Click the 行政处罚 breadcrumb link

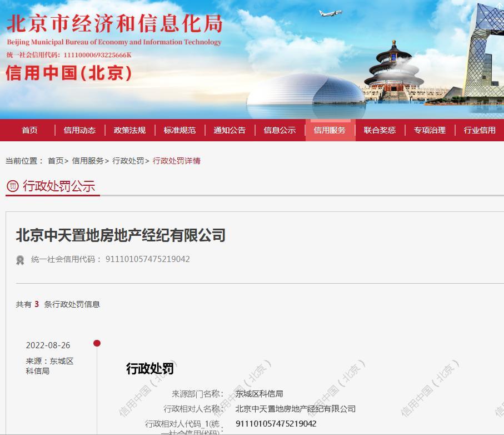tap(128, 161)
